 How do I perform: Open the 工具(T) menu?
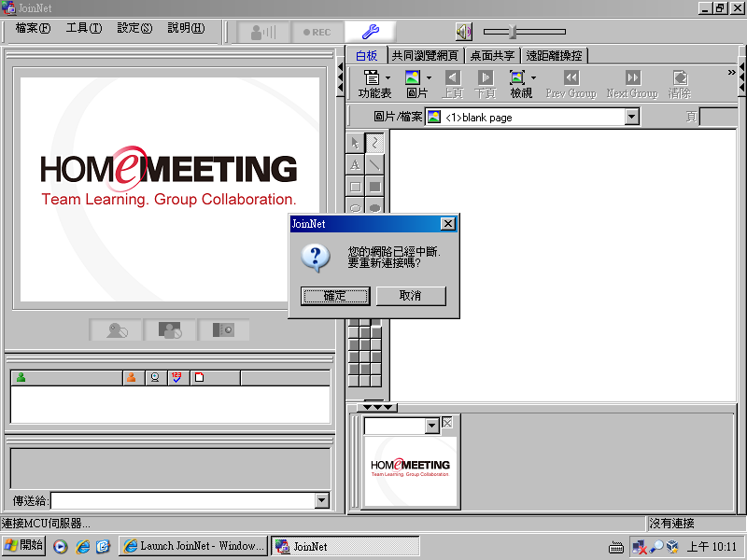(84, 28)
